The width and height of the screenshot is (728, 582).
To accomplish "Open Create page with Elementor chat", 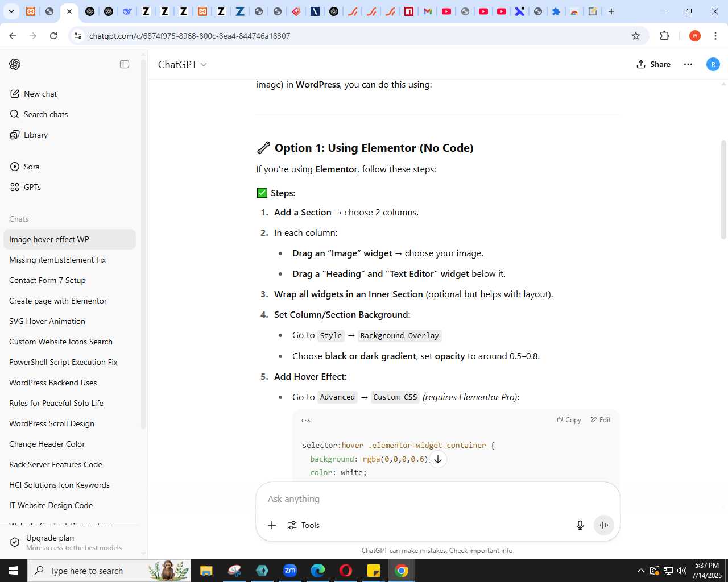I will coord(69,301).
